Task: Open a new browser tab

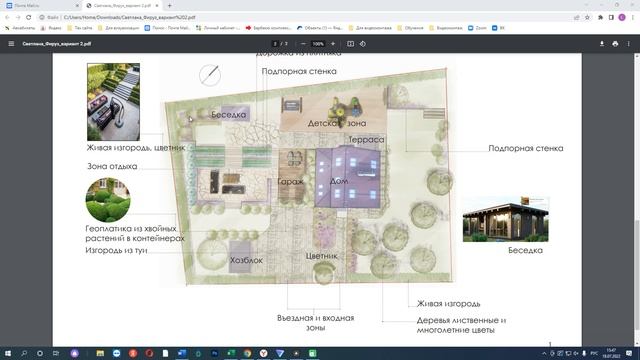Action: point(169,6)
